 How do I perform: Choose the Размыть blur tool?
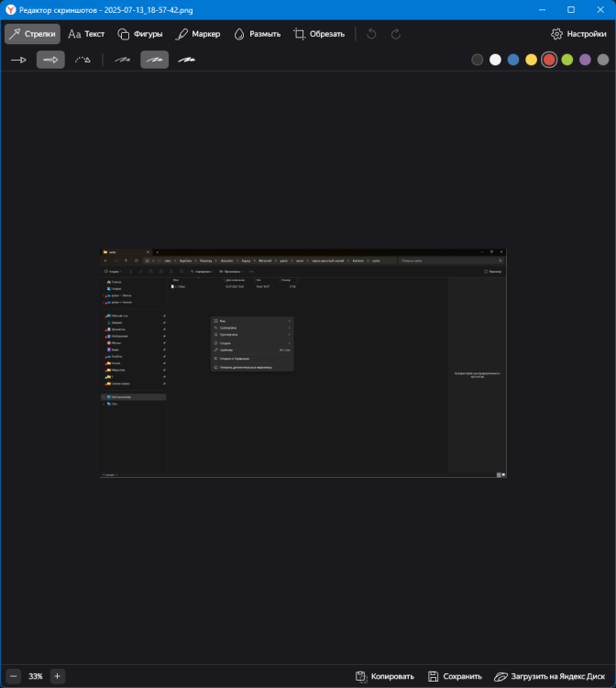click(x=258, y=34)
